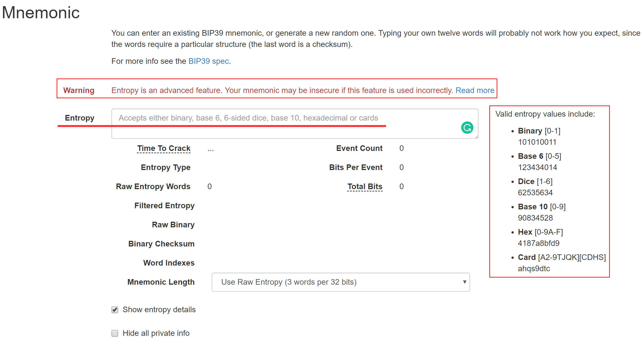Click the Hex example value 4187a8bfd9
Screen dimensions: 644x342
pos(538,243)
